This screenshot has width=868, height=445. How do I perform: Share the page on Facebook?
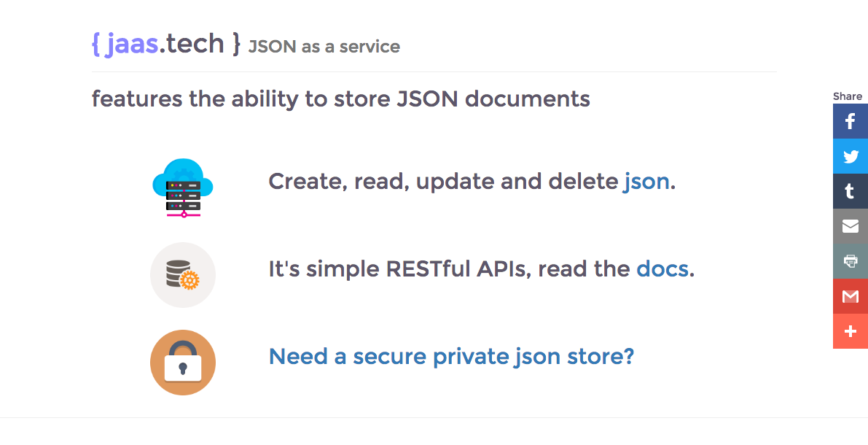coord(850,121)
